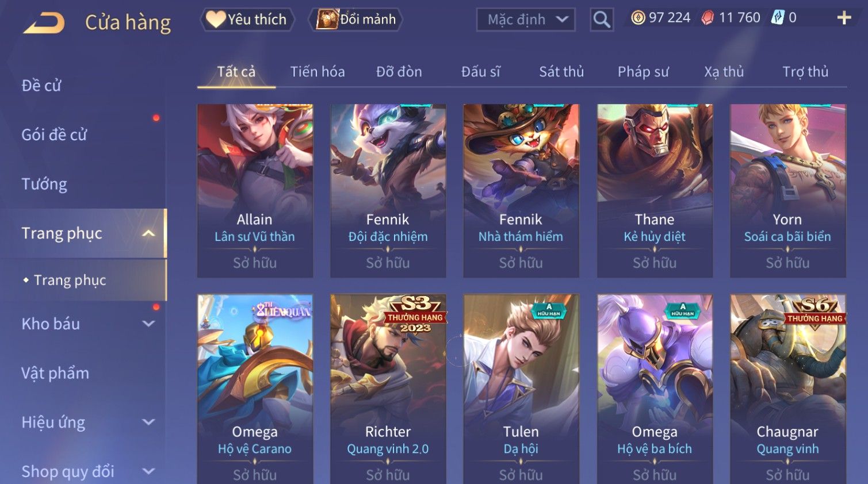This screenshot has height=484, width=868.
Task: Select Allain Lân sư Vũ thần skin card
Action: tap(255, 191)
